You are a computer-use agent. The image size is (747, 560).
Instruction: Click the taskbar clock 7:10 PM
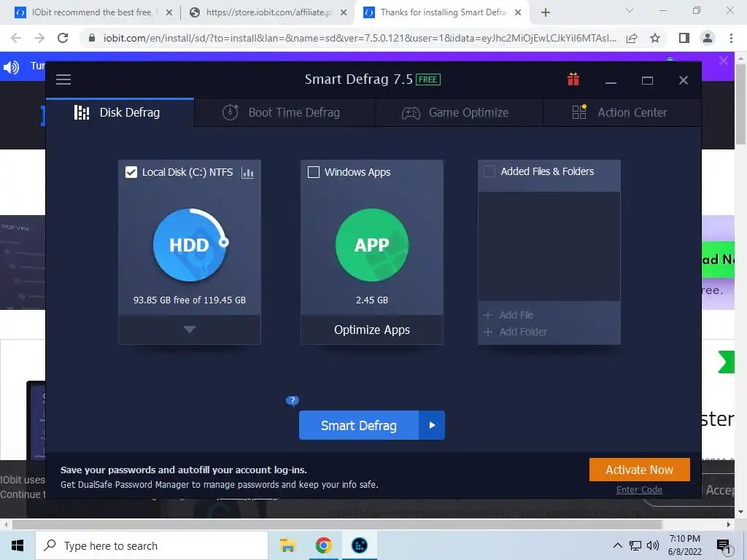point(684,545)
